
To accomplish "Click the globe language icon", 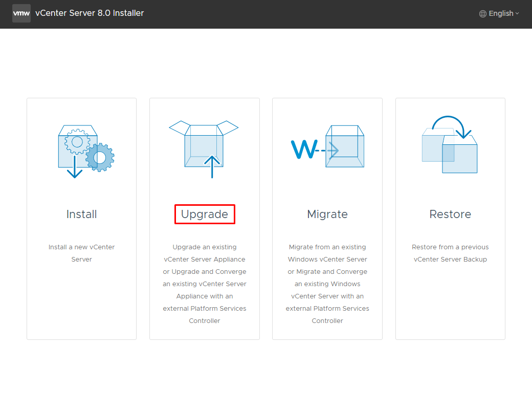I will [482, 14].
